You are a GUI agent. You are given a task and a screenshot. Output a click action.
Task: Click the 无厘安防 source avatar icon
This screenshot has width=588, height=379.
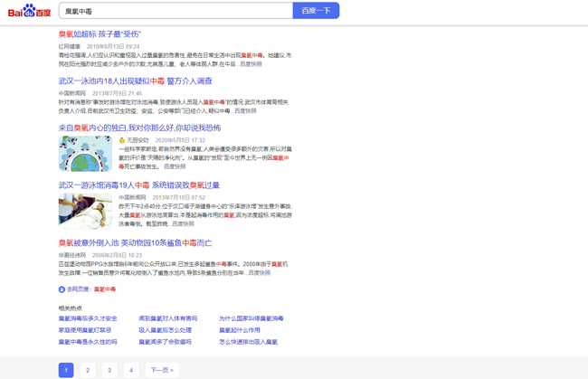tap(122, 140)
